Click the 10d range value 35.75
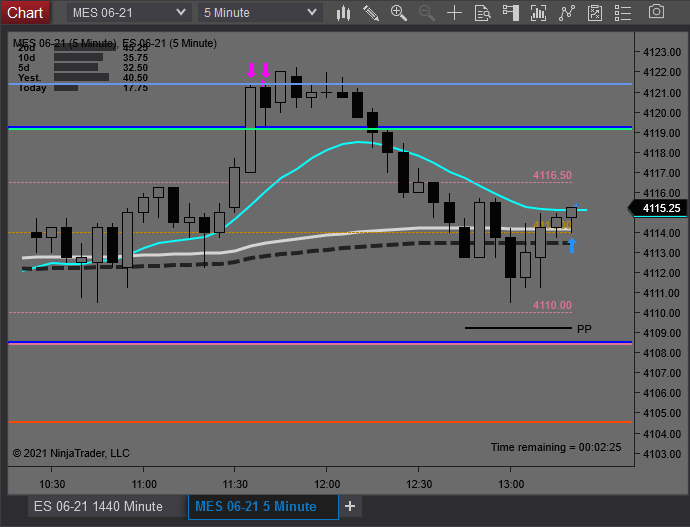Screen dimensions: 690x527 (136, 58)
